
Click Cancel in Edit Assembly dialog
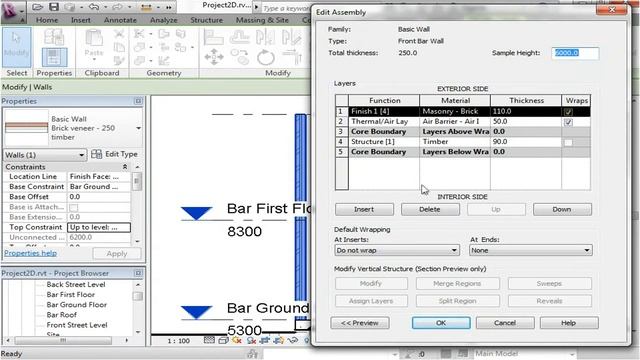coord(505,323)
